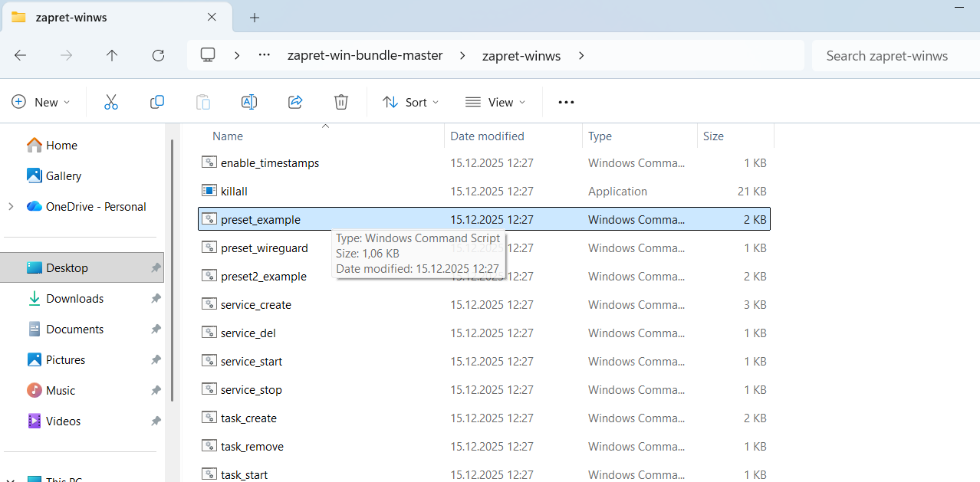Open the View layout dropdown
This screenshot has width=980, height=482.
click(x=495, y=102)
